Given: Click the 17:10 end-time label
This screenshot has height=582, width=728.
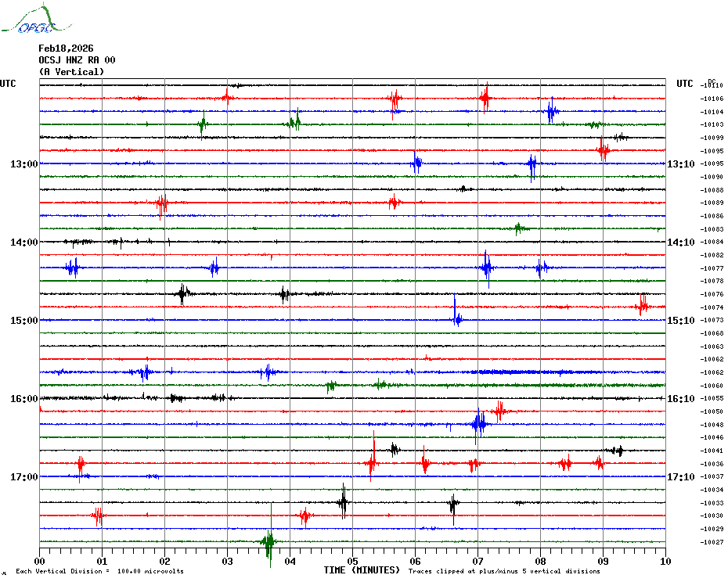Looking at the screenshot, I should tap(681, 476).
